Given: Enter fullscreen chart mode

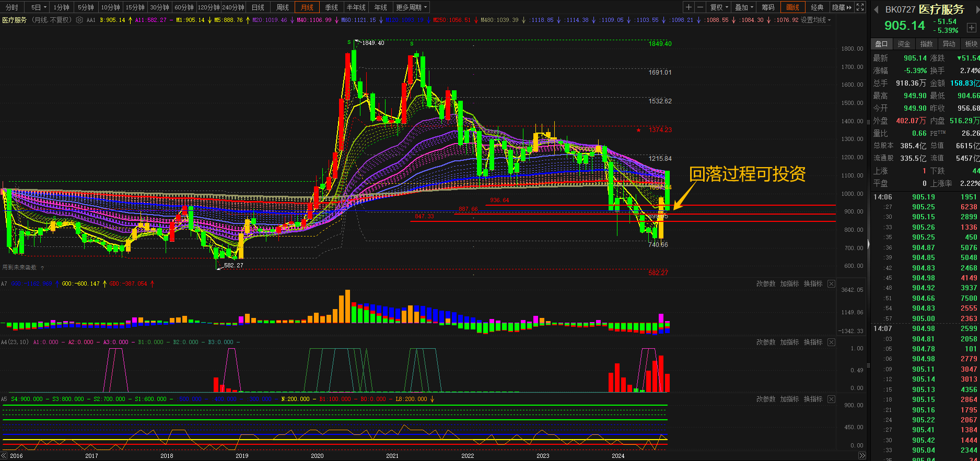Looking at the screenshot, I should (x=860, y=7).
